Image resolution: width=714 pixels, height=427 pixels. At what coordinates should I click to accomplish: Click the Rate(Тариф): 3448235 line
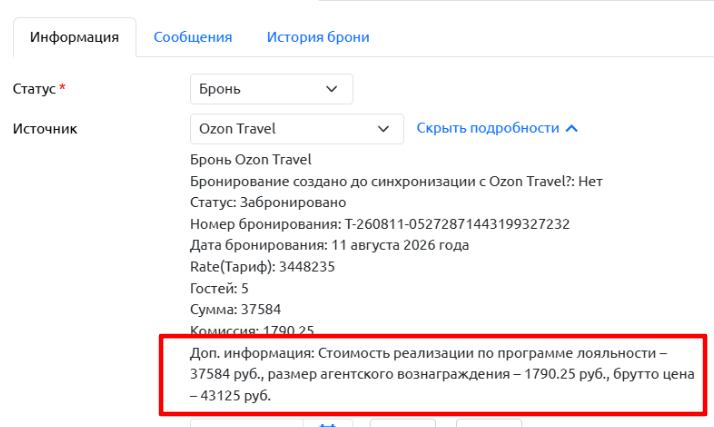pos(262,267)
